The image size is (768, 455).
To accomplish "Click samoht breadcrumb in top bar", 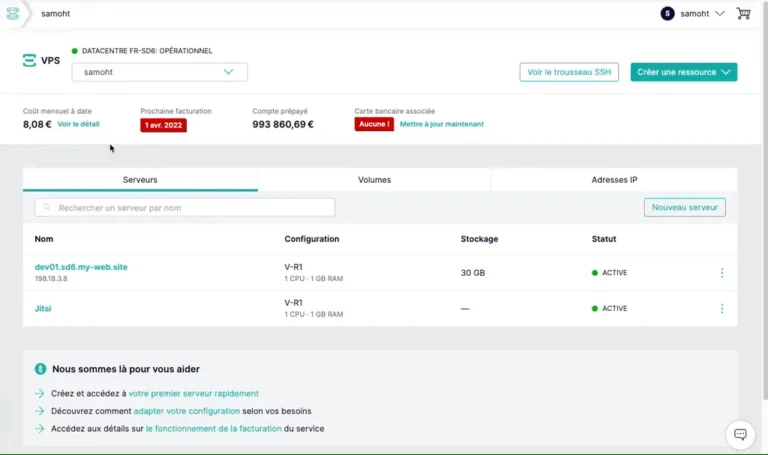I will coord(55,14).
